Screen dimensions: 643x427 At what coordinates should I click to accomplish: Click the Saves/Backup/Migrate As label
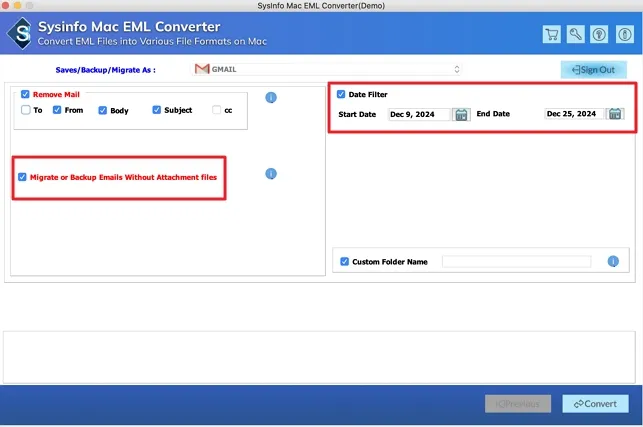pos(105,70)
